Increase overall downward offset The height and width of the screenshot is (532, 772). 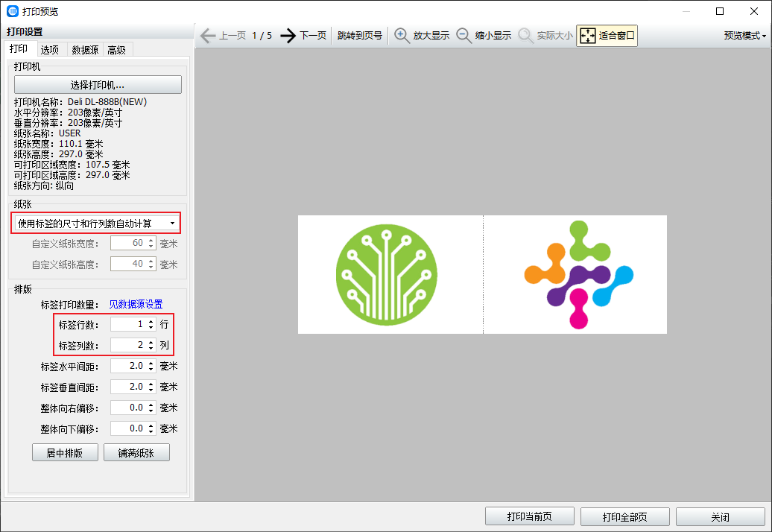[151, 425]
